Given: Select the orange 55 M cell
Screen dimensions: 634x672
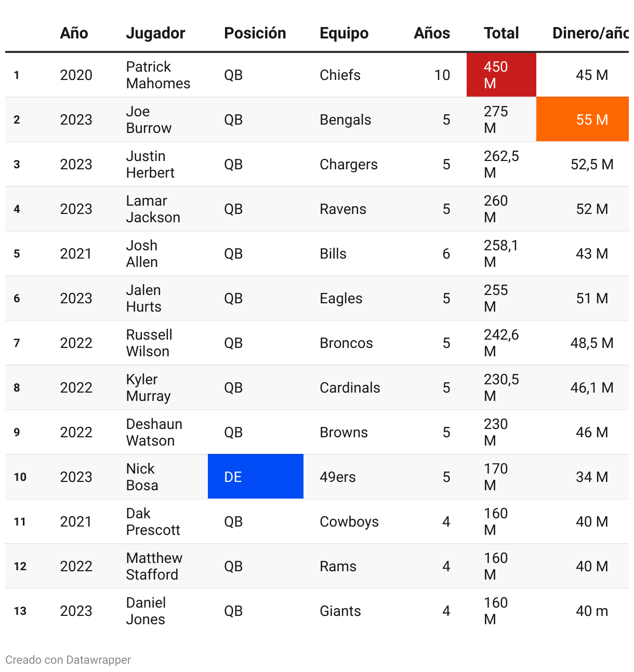Looking at the screenshot, I should (x=583, y=119).
